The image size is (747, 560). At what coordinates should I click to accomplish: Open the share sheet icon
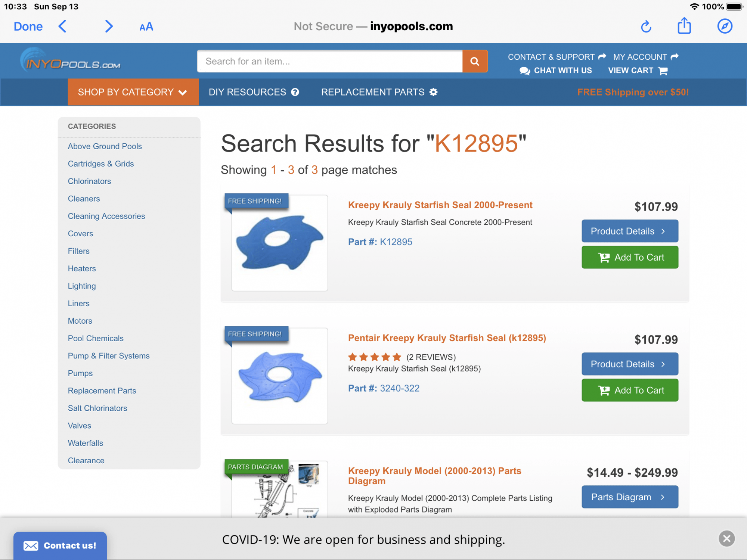[x=684, y=26]
